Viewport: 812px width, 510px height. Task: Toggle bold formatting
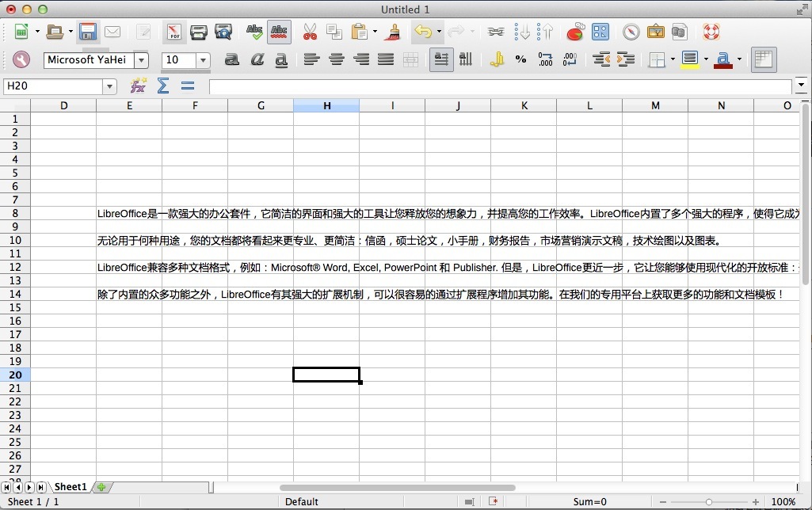(231, 59)
